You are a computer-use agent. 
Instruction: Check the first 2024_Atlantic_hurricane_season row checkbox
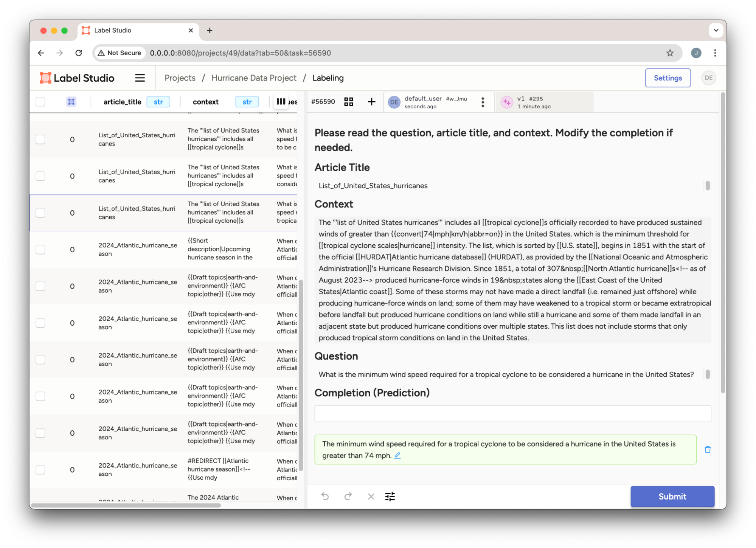(40, 250)
